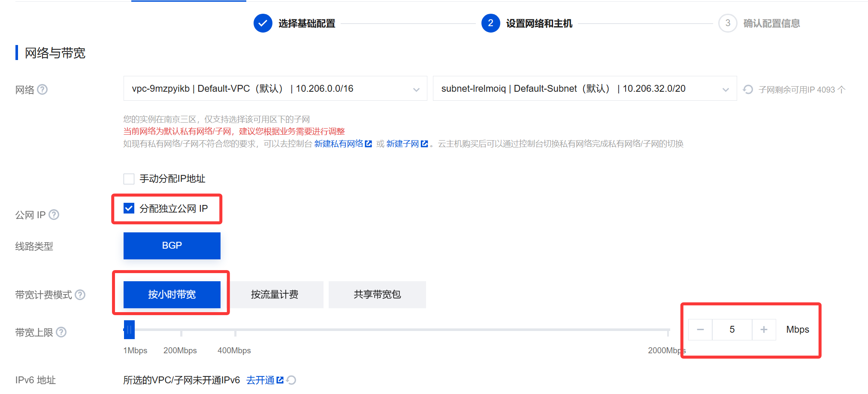Uncheck the 分配独立公网 IP checkbox
Image resolution: width=868 pixels, height=394 pixels.
[x=129, y=208]
